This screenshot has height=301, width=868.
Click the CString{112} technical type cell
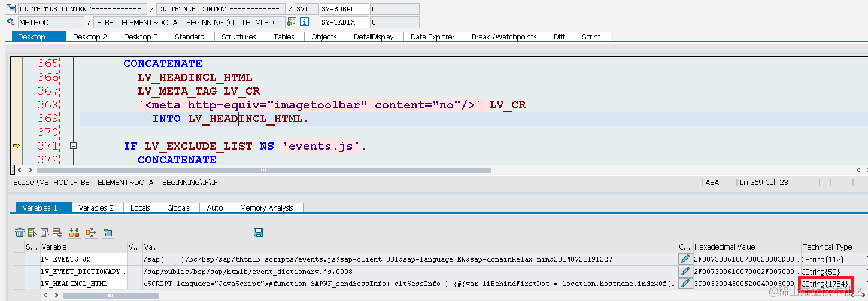point(833,259)
